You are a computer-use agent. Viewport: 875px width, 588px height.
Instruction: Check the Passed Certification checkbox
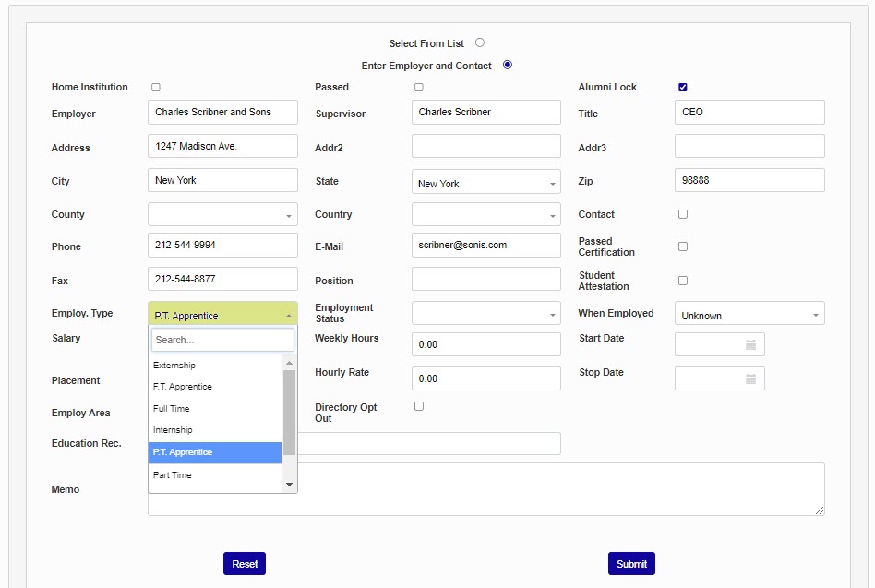(683, 246)
